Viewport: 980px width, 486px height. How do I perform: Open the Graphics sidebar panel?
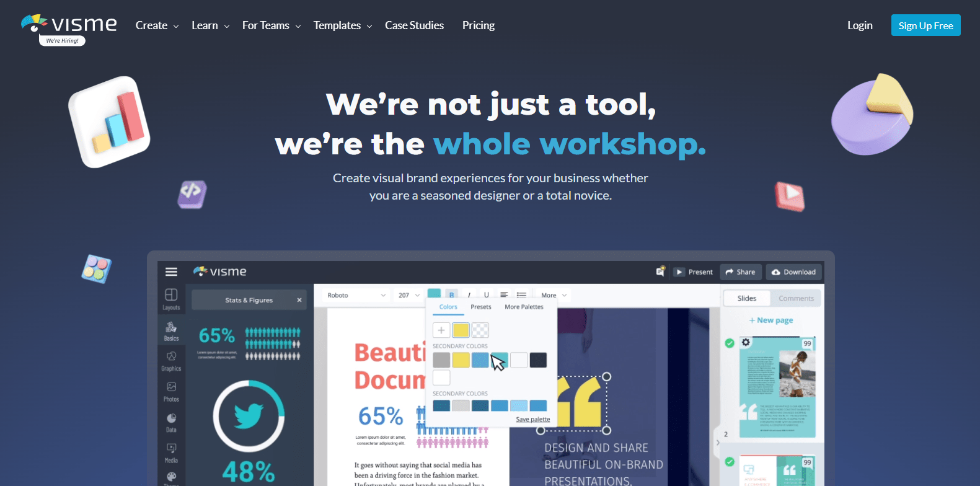click(171, 361)
